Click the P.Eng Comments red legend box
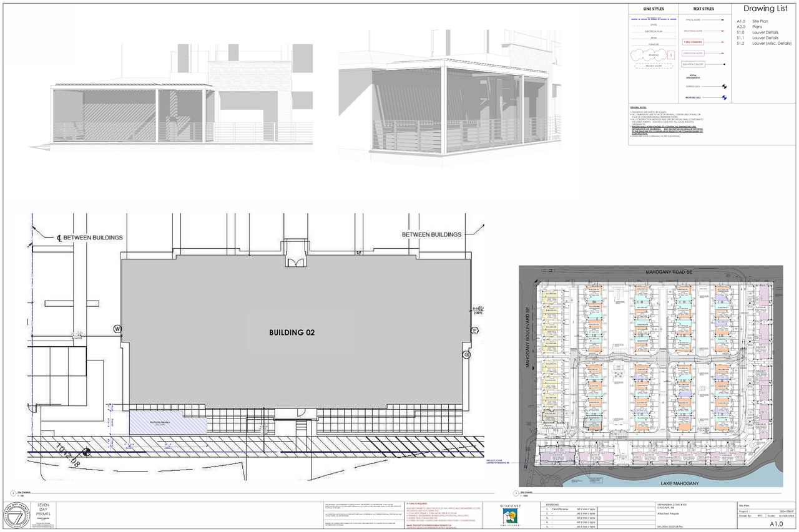Viewport: 799px width, 532px height. (x=693, y=42)
